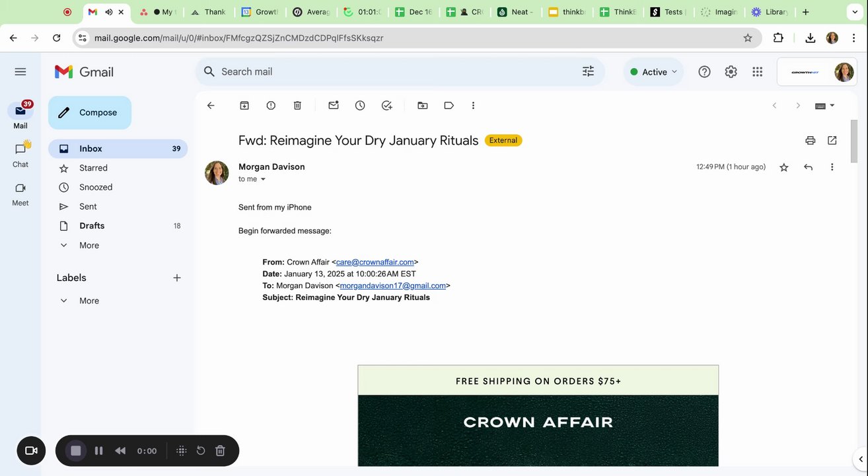Open browser downloads icon
The width and height of the screenshot is (868, 476).
click(810, 38)
